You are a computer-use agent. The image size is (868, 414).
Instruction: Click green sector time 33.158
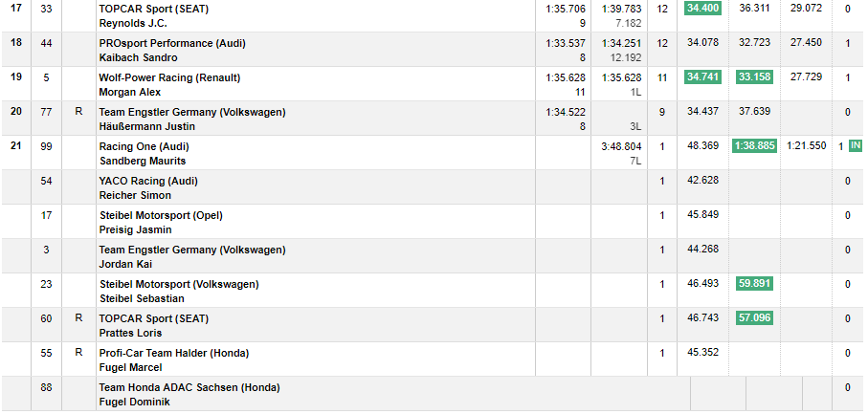click(754, 77)
